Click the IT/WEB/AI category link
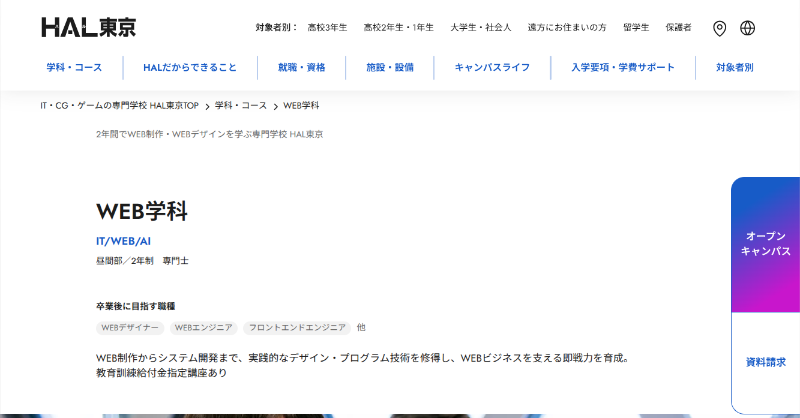Image resolution: width=800 pixels, height=418 pixels. click(x=123, y=241)
